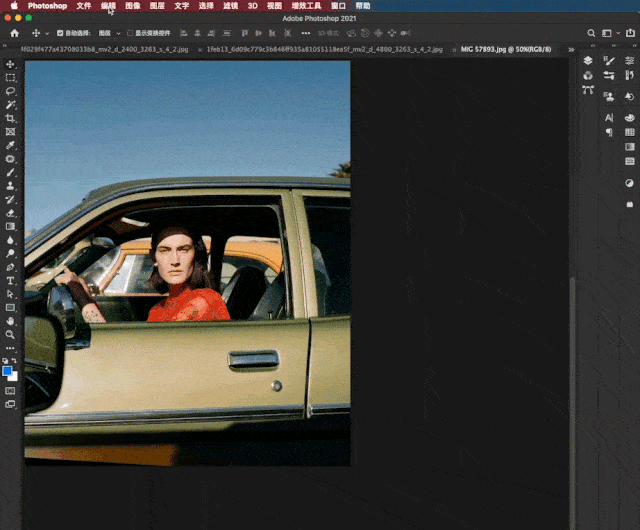Viewport: 640px width, 530px height.
Task: Click the woman's face in the photo canvas
Action: click(x=176, y=258)
